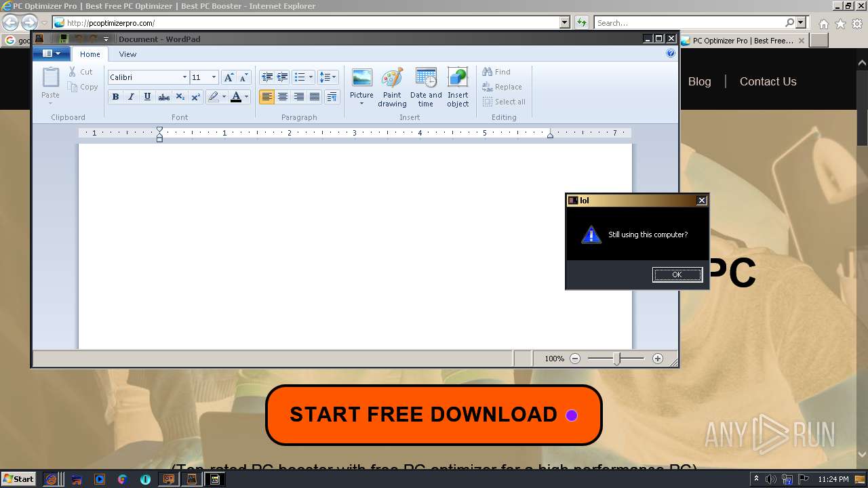Screen dimensions: 868x488
Task: Open the font color dropdown arrow
Action: click(x=246, y=97)
